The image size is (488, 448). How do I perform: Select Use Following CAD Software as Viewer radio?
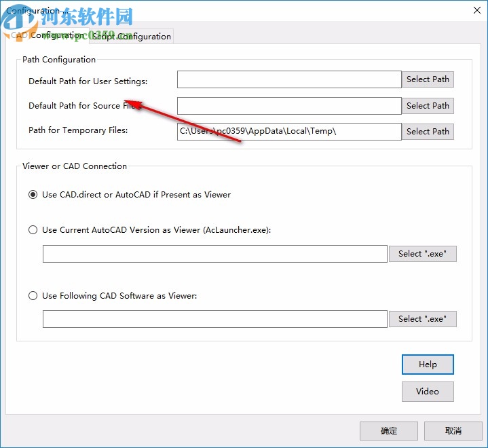(33, 295)
